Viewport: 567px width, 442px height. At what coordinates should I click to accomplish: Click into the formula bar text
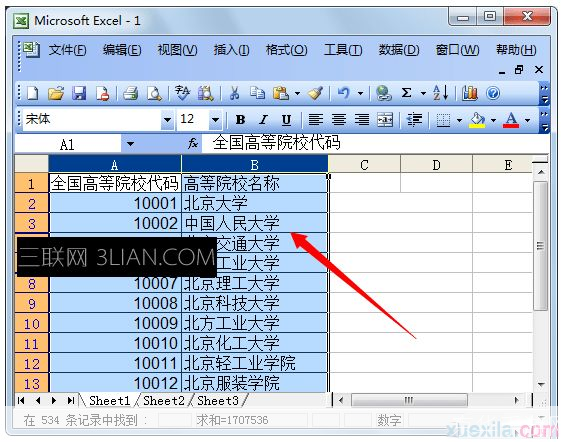click(x=376, y=143)
